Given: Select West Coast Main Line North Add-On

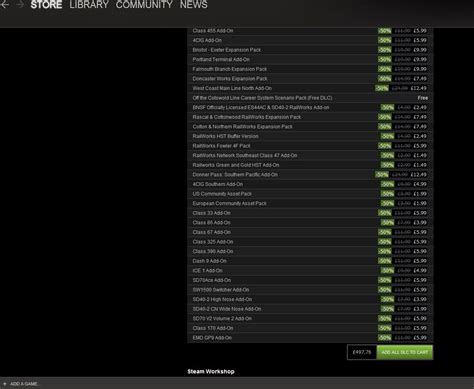Looking at the screenshot, I should (x=310, y=88).
